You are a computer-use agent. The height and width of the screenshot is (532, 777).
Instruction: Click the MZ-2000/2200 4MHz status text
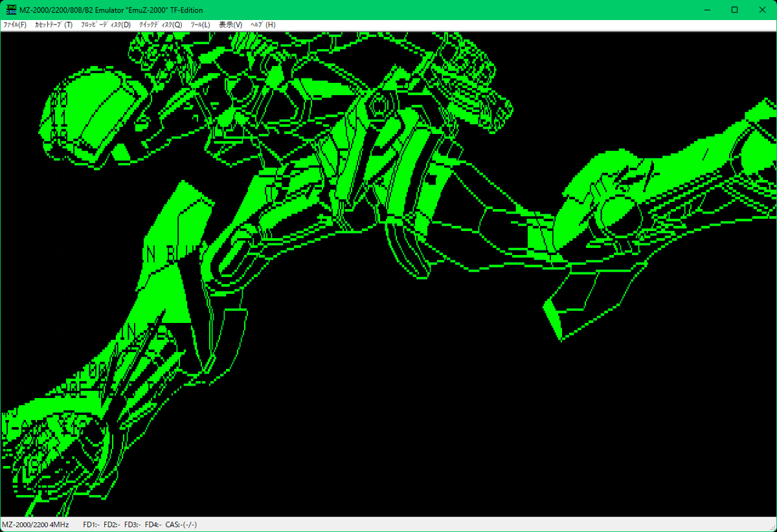(36, 524)
